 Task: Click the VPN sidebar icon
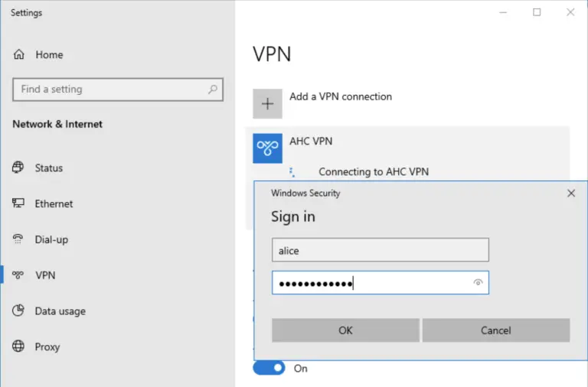[x=18, y=275]
